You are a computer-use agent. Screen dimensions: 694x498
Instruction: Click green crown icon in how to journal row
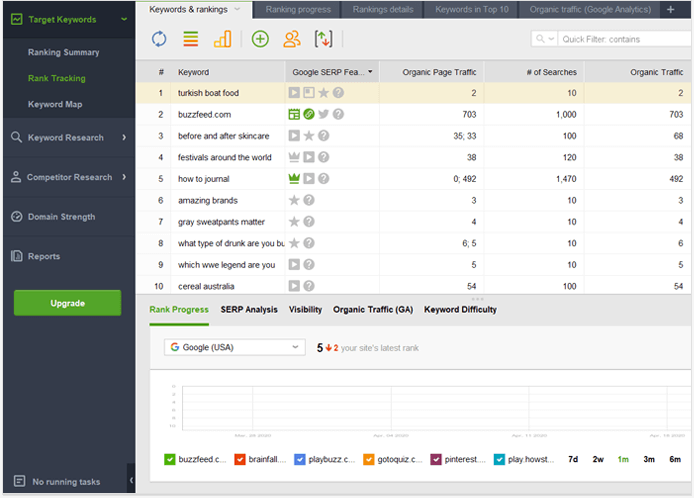click(x=294, y=178)
